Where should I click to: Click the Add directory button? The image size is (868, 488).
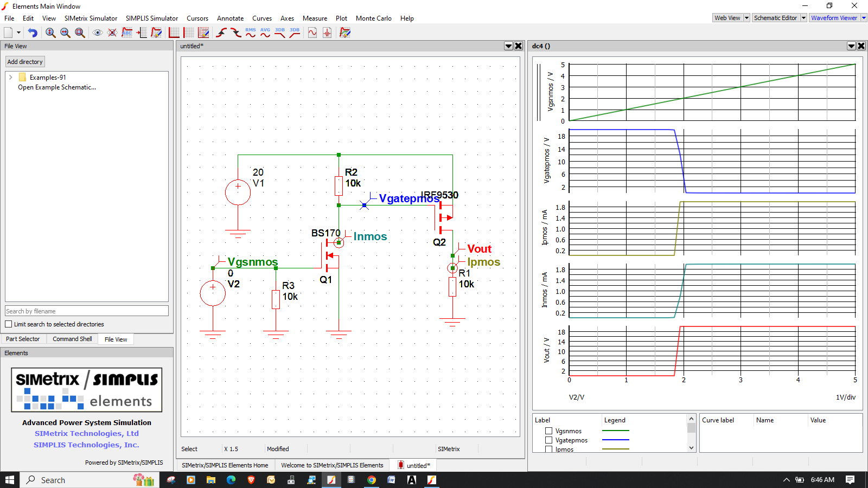(25, 62)
